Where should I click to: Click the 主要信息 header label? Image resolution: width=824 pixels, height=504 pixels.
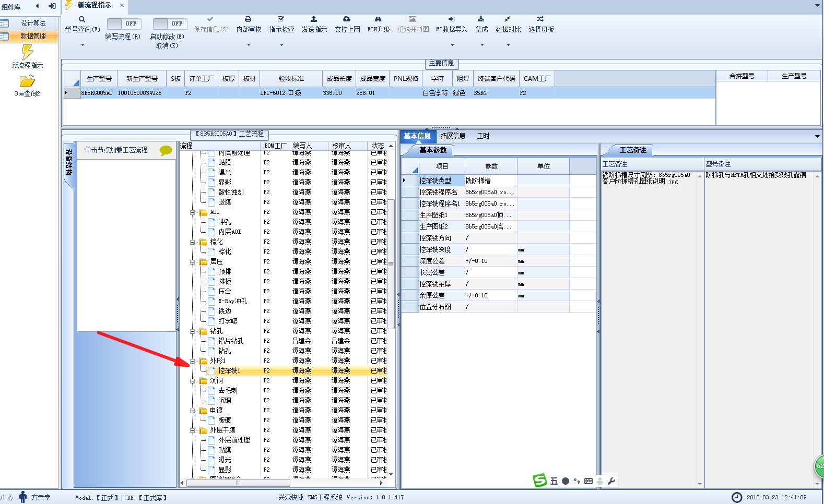point(441,63)
